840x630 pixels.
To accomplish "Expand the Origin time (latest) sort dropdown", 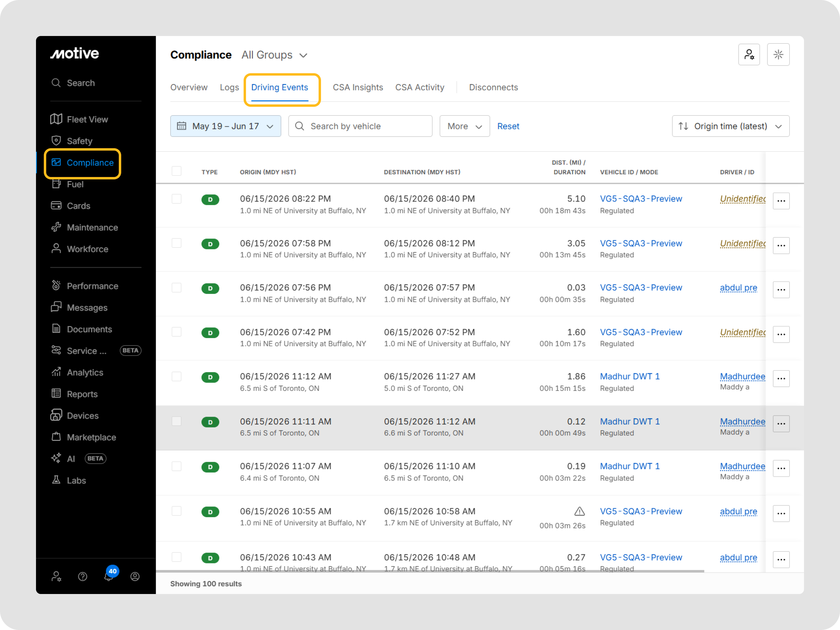I will [x=730, y=126].
